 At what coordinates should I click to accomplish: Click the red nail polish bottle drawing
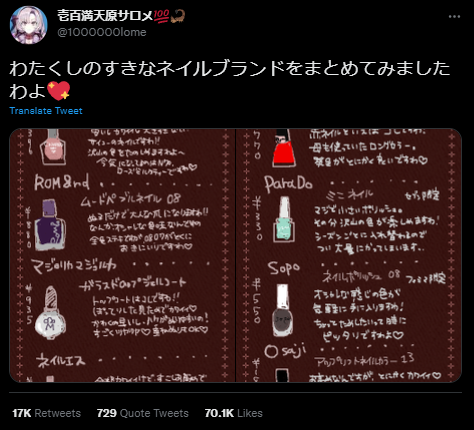tap(283, 148)
